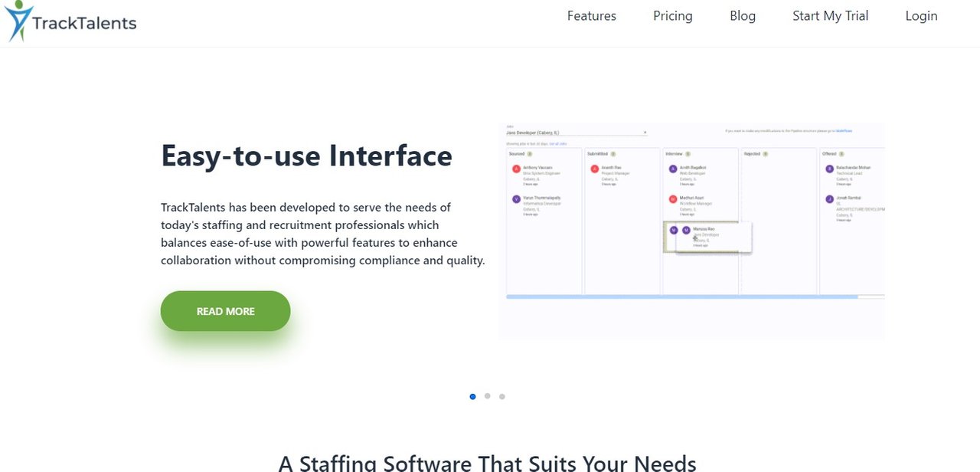
Task: Click the Easy-to-use Interface heading
Action: point(306,156)
